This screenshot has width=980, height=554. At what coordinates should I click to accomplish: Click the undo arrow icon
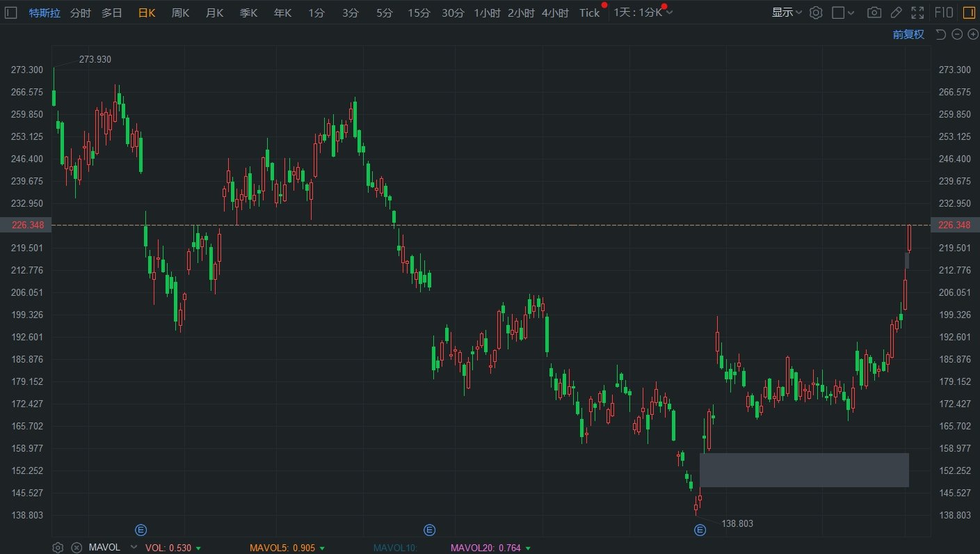[x=940, y=34]
